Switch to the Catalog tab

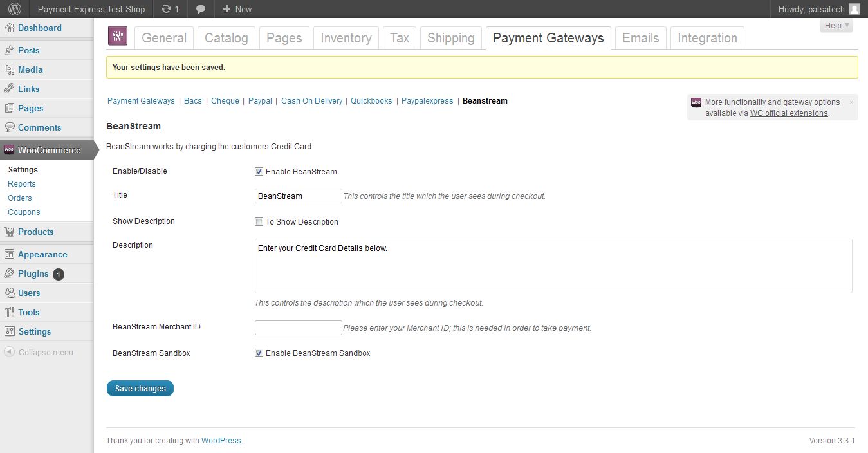226,38
